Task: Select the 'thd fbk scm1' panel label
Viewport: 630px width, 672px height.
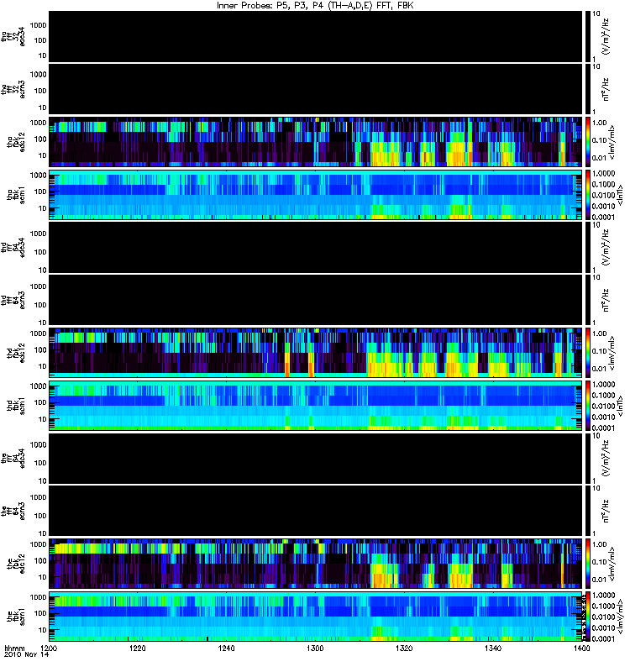Action: pyautogui.click(x=16, y=407)
